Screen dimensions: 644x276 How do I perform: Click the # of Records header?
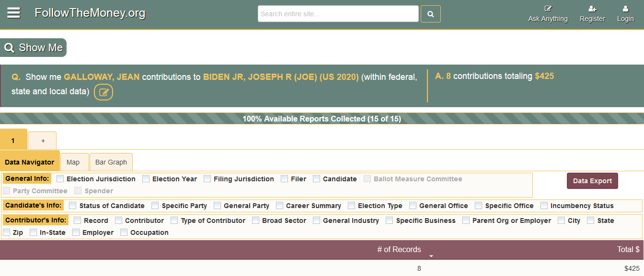[399, 249]
